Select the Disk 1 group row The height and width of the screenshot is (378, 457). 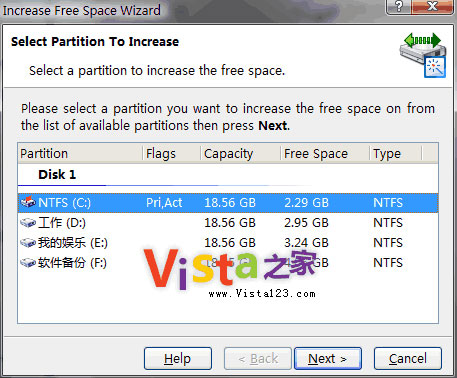228,175
